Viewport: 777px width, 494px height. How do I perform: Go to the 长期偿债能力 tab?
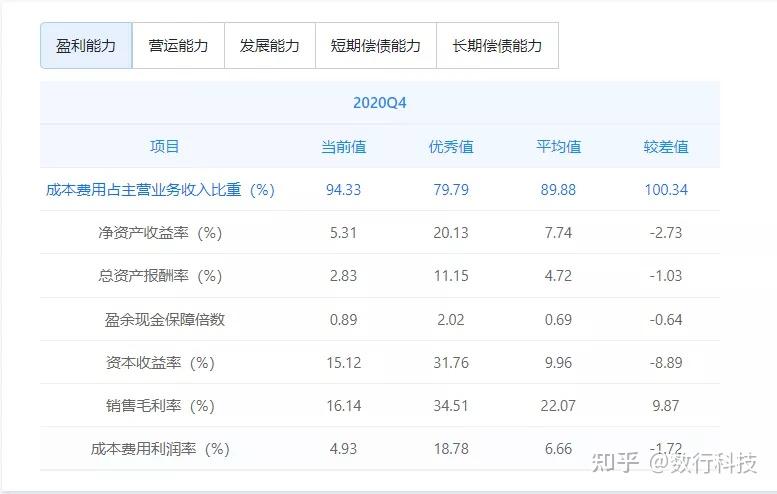[498, 46]
